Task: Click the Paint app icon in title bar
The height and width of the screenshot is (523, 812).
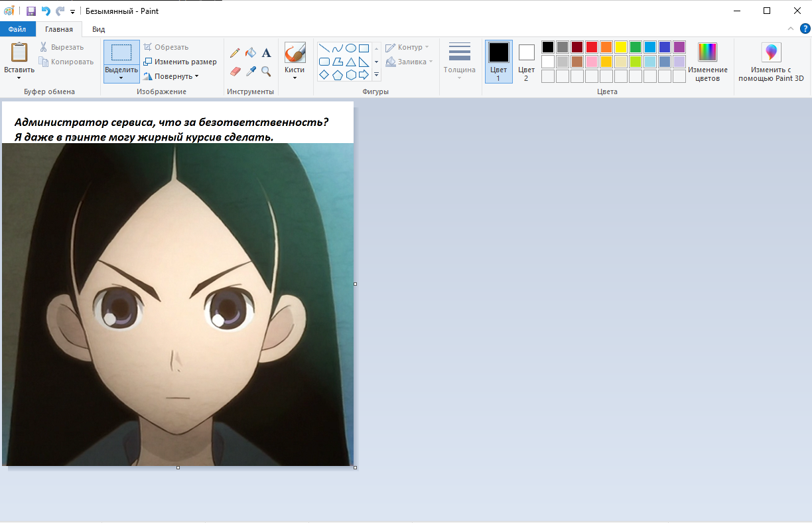Action: pos(9,11)
